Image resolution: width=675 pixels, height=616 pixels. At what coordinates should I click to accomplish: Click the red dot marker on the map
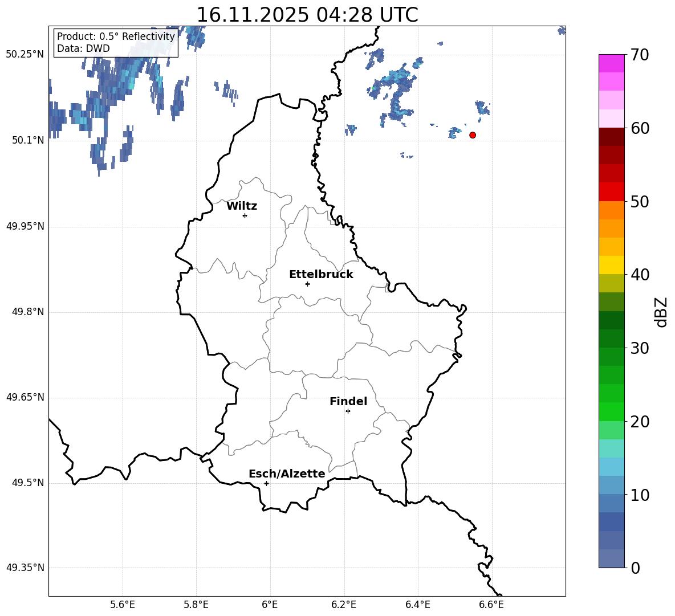click(x=473, y=135)
